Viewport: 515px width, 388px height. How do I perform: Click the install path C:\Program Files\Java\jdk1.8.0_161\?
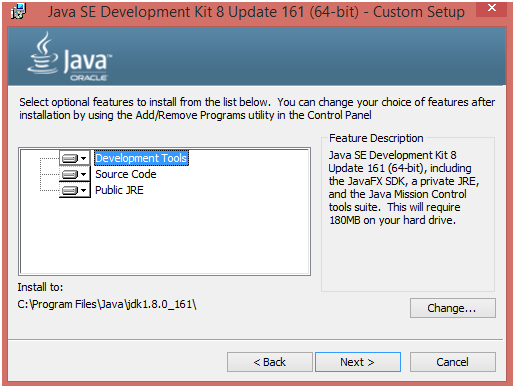(x=107, y=304)
